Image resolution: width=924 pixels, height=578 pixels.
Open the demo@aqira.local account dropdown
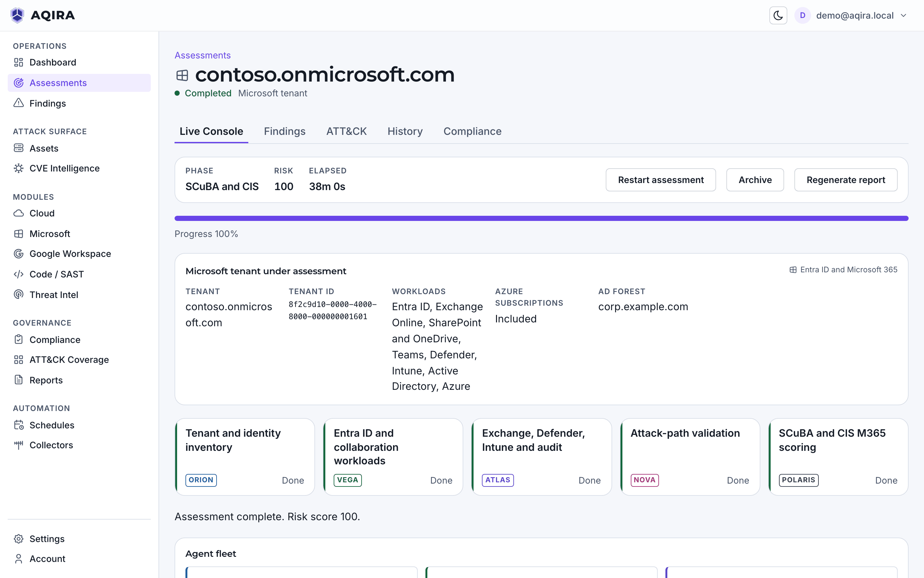[851, 15]
